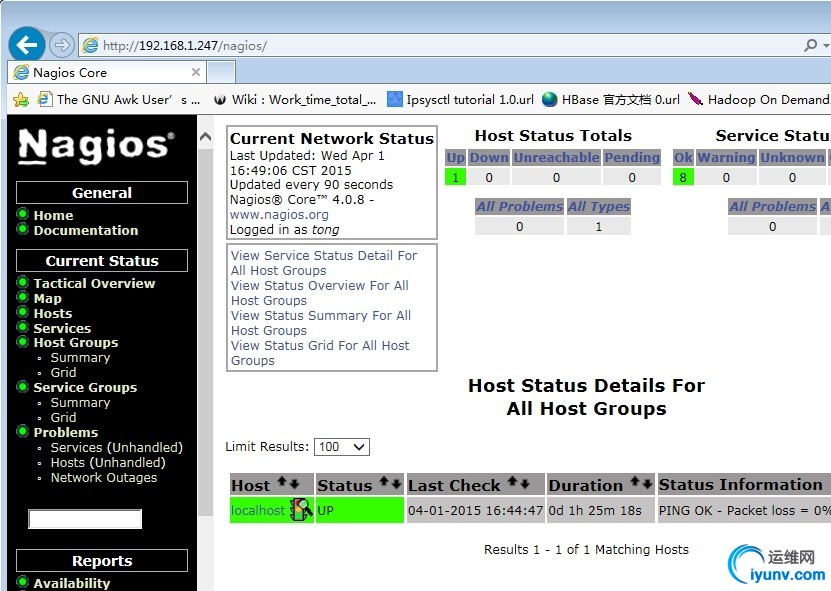
Task: Open Documentation in sidebar
Action: click(x=86, y=231)
